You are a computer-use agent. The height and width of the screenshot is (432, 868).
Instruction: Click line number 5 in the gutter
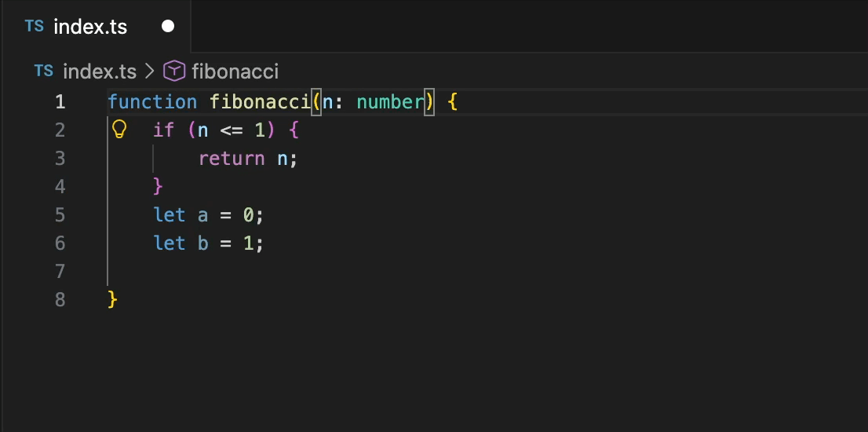(x=60, y=215)
